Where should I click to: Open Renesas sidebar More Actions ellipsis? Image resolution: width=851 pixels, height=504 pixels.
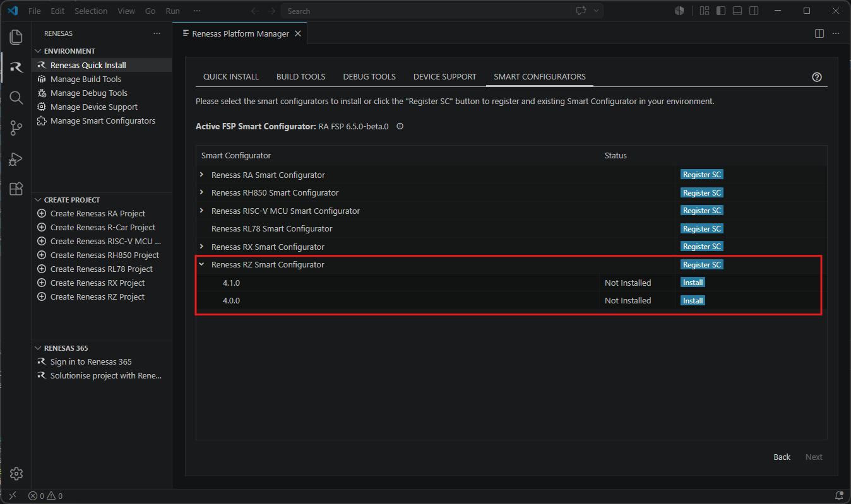tap(157, 33)
